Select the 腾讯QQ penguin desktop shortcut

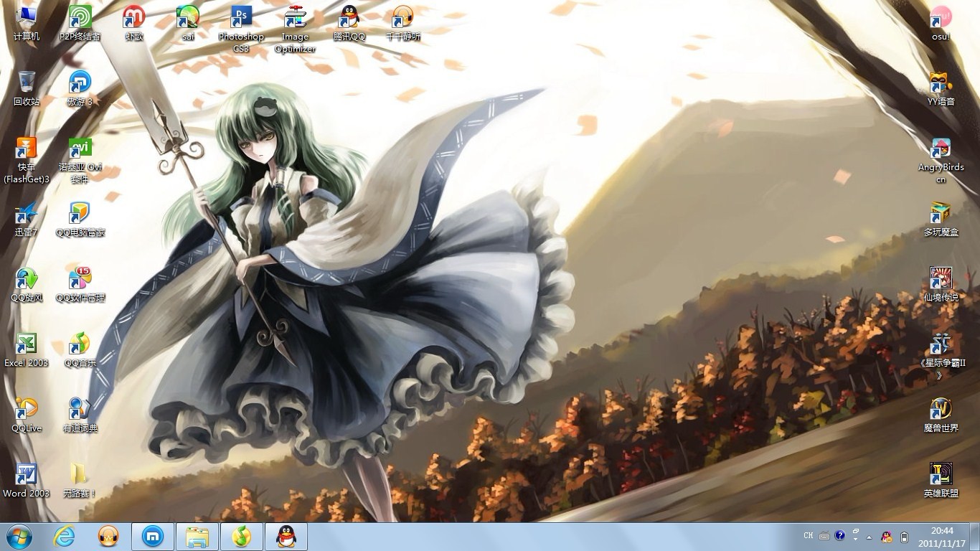349,17
